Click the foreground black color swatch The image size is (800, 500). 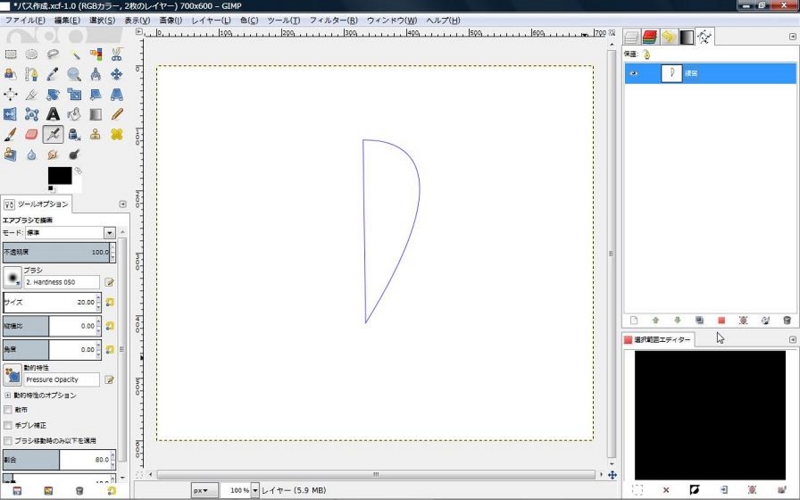[60, 176]
